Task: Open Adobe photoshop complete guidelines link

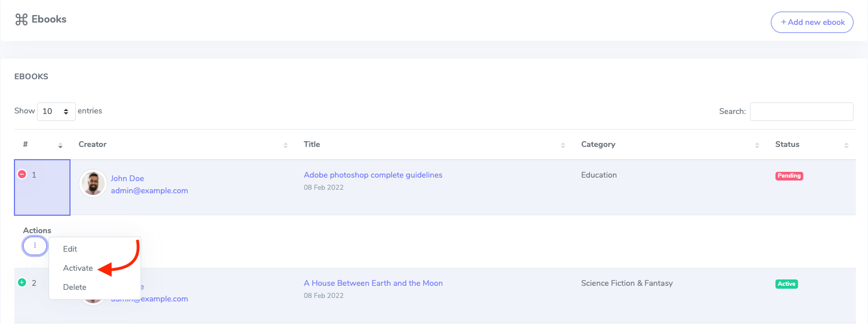Action: tap(373, 175)
